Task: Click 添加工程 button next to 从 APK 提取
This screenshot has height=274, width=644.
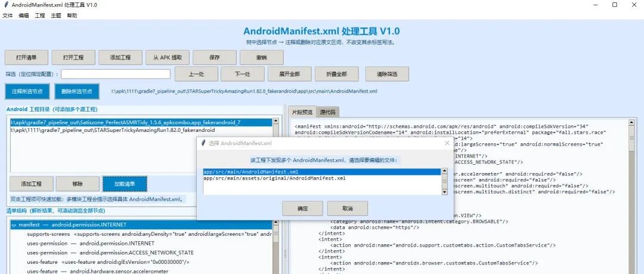Action: pyautogui.click(x=120, y=57)
